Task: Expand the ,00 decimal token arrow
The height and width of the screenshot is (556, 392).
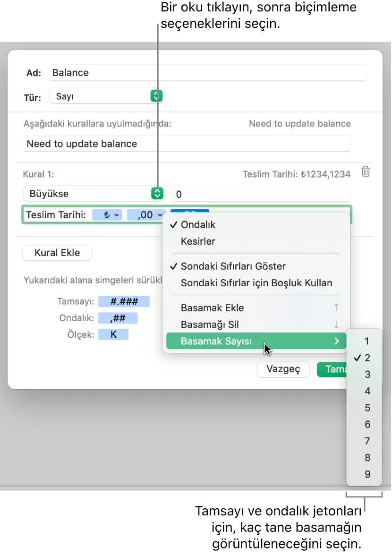Action: (x=160, y=215)
